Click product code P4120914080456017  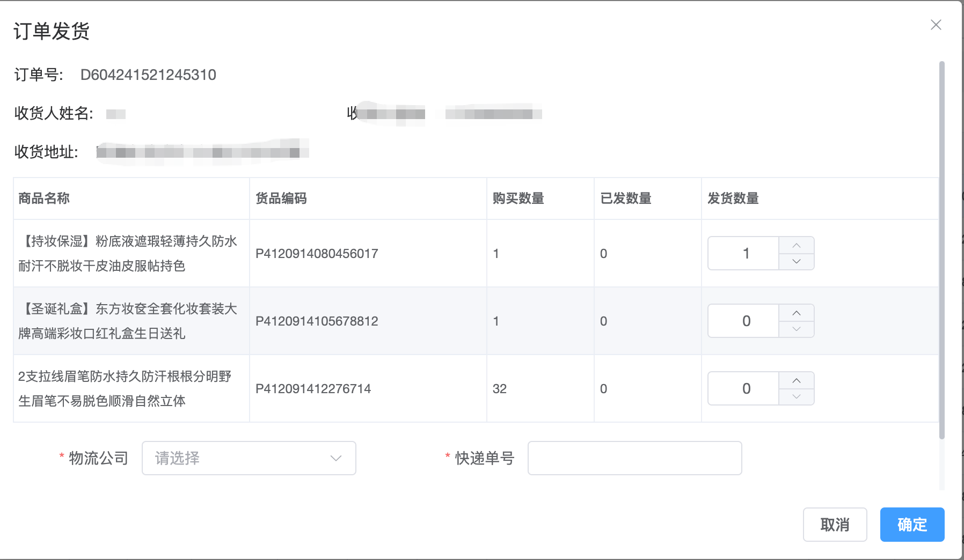click(317, 254)
